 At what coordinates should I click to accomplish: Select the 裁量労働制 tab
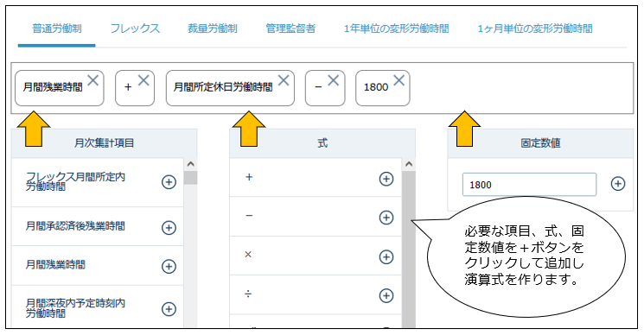(213, 28)
